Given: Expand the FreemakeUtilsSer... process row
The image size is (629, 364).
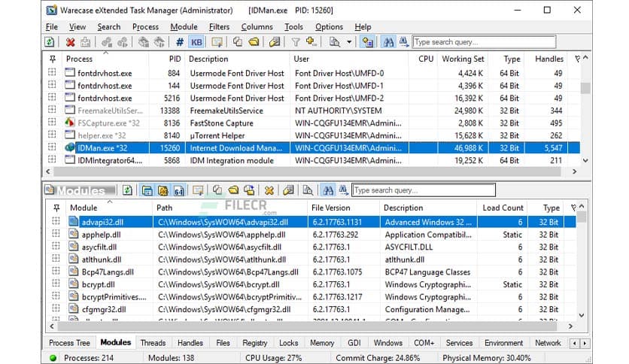Looking at the screenshot, I should pos(52,110).
